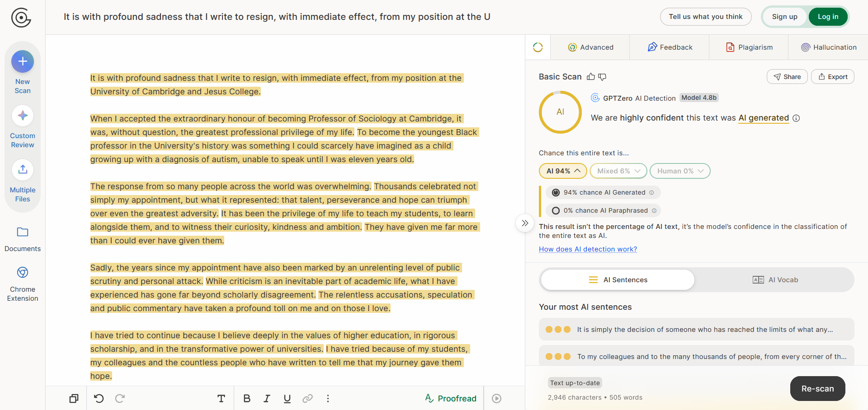
Task: Expand the Mixed 6% breakdown
Action: pyautogui.click(x=618, y=171)
